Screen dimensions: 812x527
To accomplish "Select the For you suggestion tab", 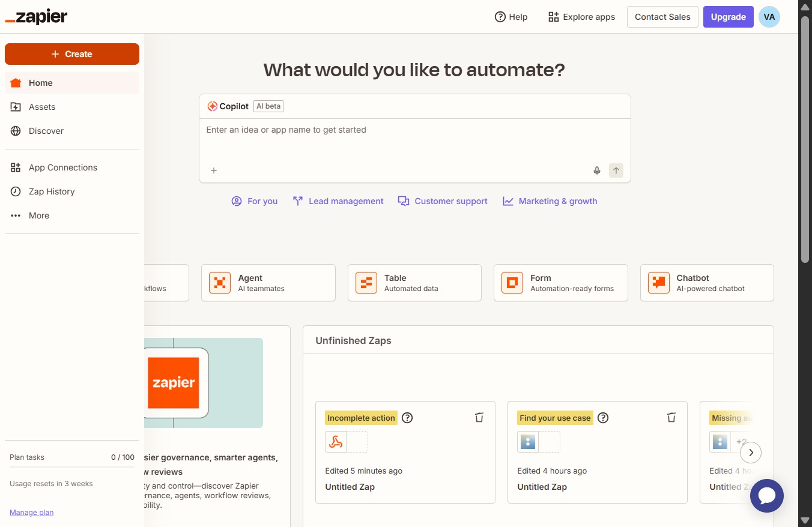I will [255, 201].
